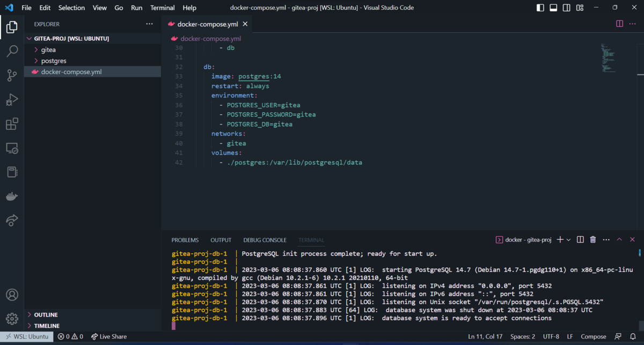This screenshot has width=644, height=345.
Task: Toggle panel layout button in title bar
Action: (x=553, y=8)
